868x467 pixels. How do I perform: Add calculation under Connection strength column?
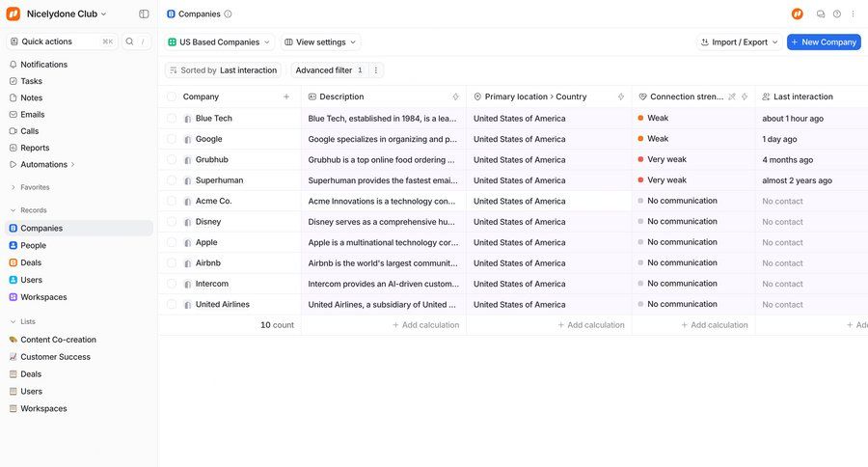pos(714,325)
